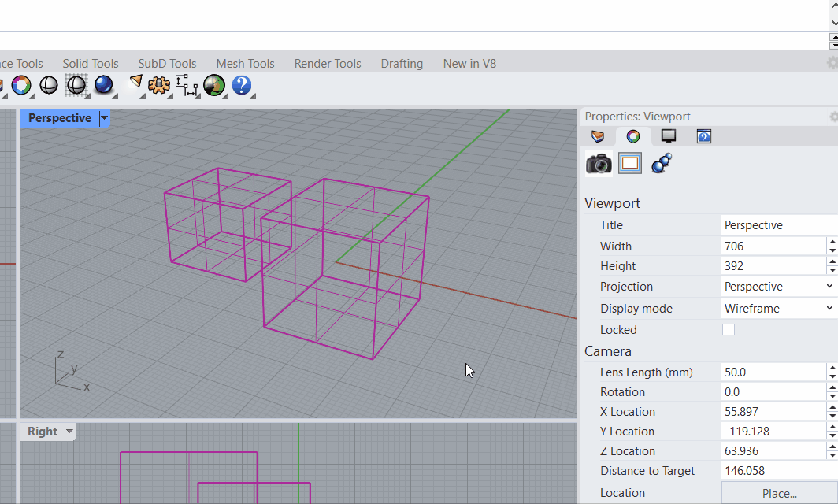Click the "Display mode" property label

pyautogui.click(x=636, y=309)
